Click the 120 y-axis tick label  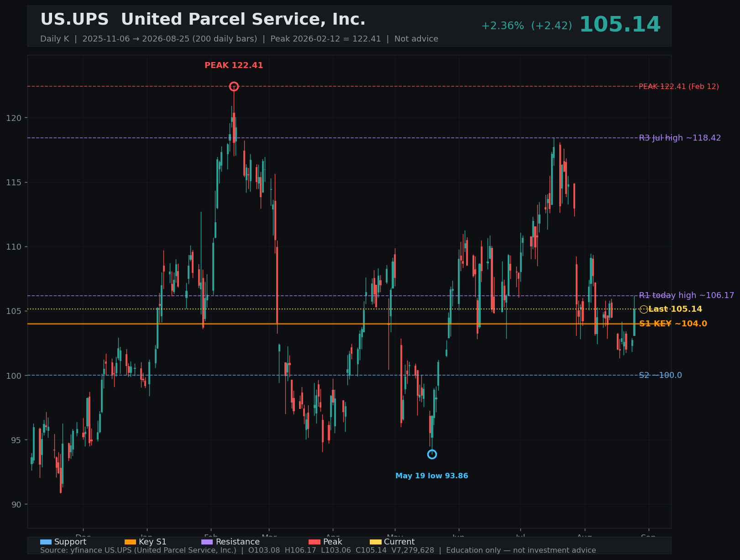point(13,118)
